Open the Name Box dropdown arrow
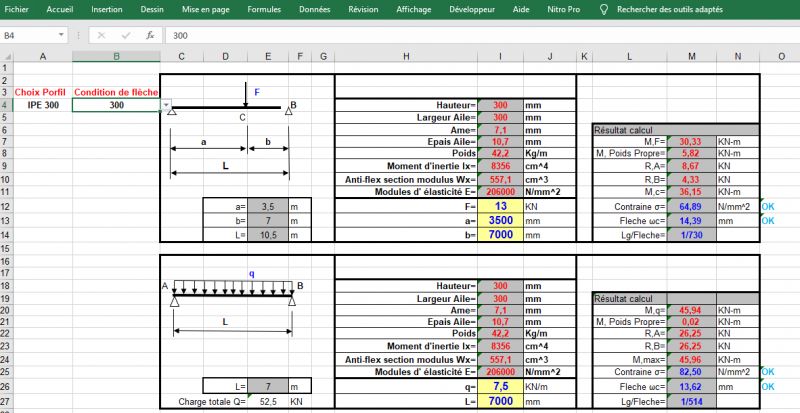 pos(61,35)
